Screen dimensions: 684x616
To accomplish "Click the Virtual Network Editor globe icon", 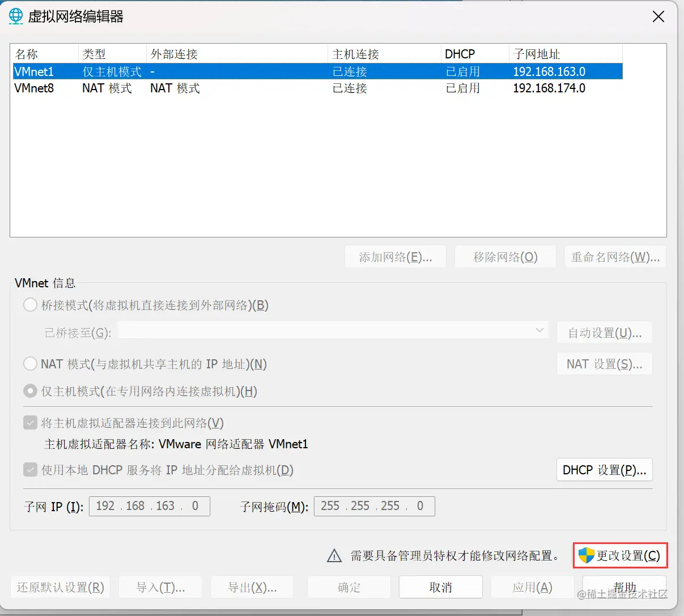I will point(16,16).
